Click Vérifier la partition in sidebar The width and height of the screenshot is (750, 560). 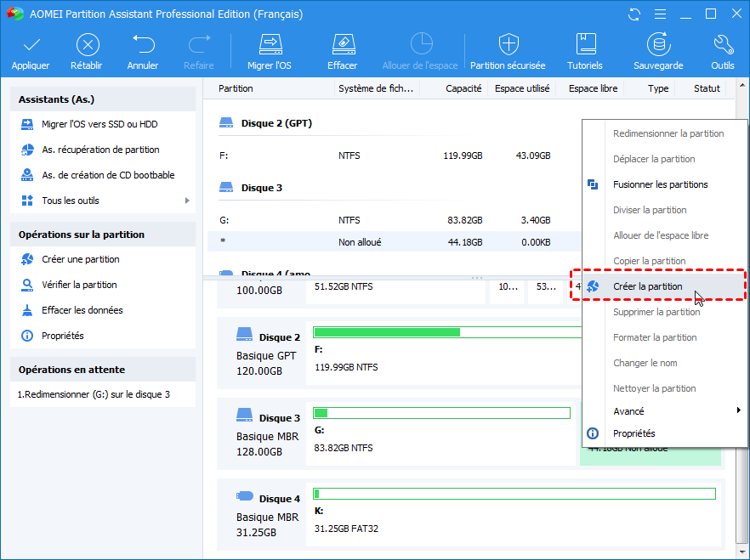coord(79,285)
